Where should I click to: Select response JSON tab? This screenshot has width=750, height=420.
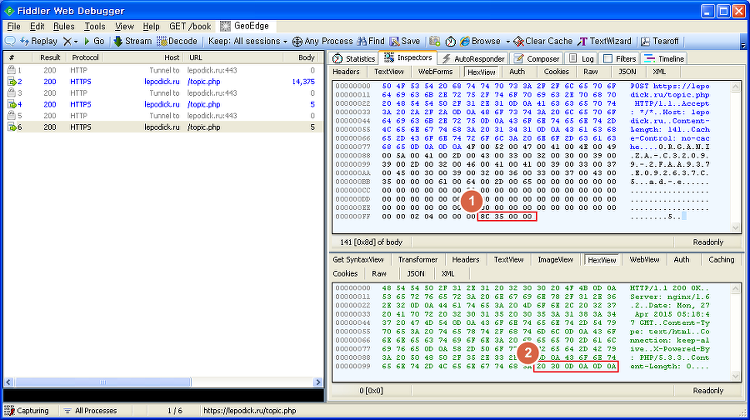point(416,274)
